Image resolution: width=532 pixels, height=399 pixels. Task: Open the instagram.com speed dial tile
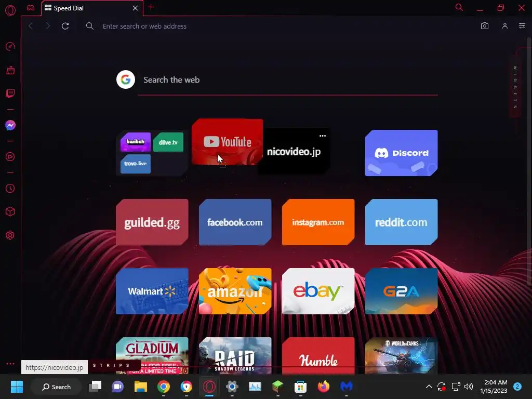tap(318, 222)
